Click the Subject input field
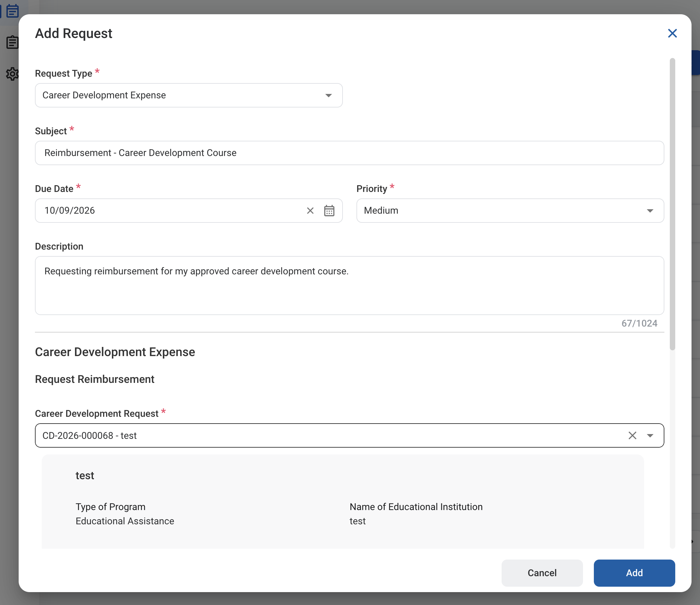 click(349, 153)
